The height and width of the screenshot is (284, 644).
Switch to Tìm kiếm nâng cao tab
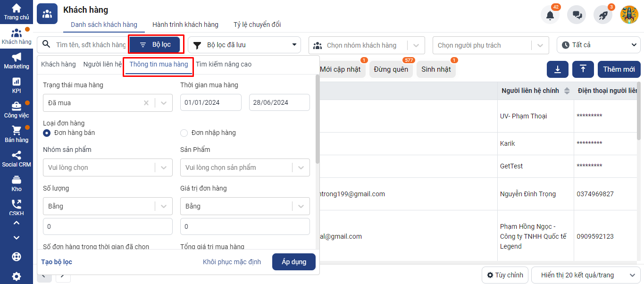click(x=224, y=64)
